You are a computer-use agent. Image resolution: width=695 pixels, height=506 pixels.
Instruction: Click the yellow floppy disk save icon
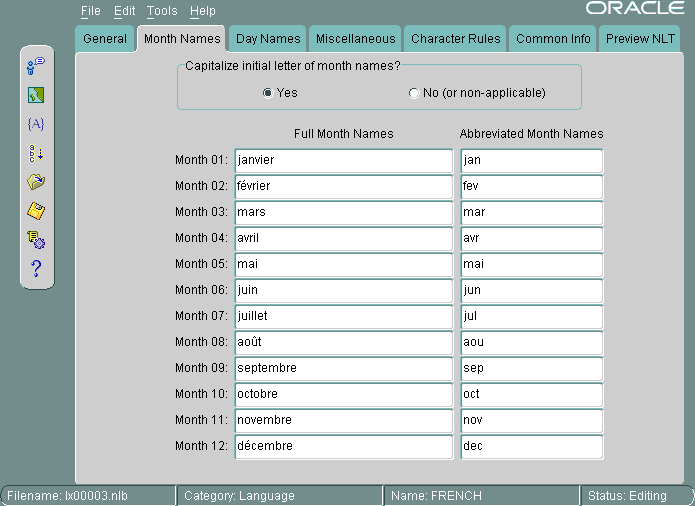point(36,210)
